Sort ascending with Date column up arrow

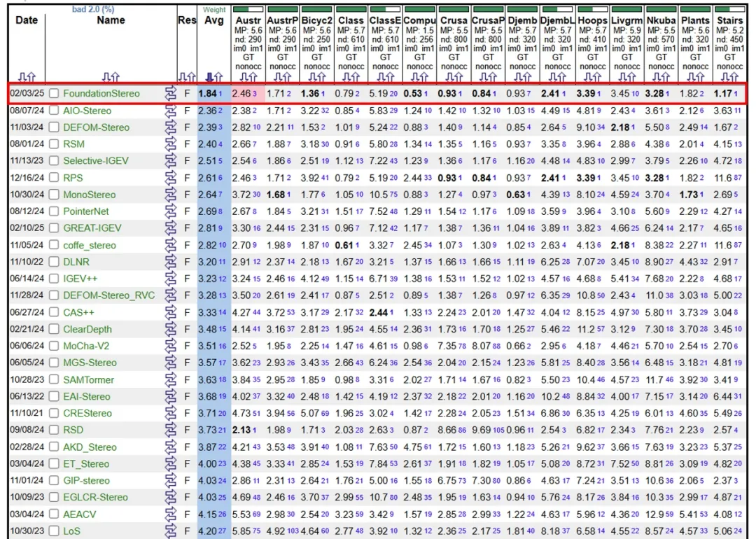point(31,77)
